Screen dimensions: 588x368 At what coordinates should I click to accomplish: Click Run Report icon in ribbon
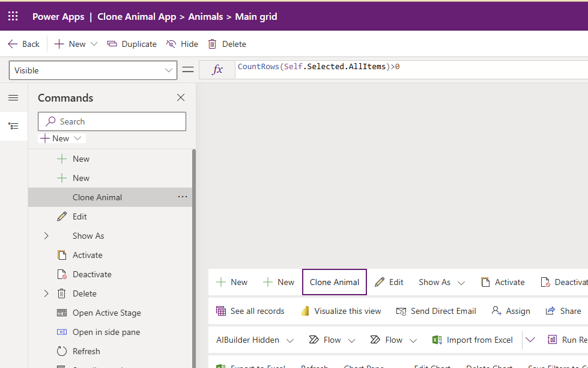pos(552,340)
